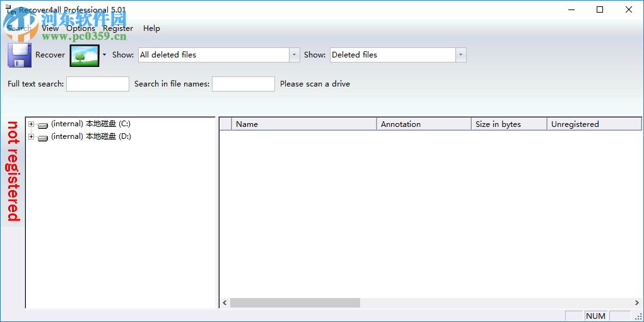Image resolution: width=644 pixels, height=322 pixels.
Task: Open the 'Deleted files' dropdown
Action: [461, 55]
